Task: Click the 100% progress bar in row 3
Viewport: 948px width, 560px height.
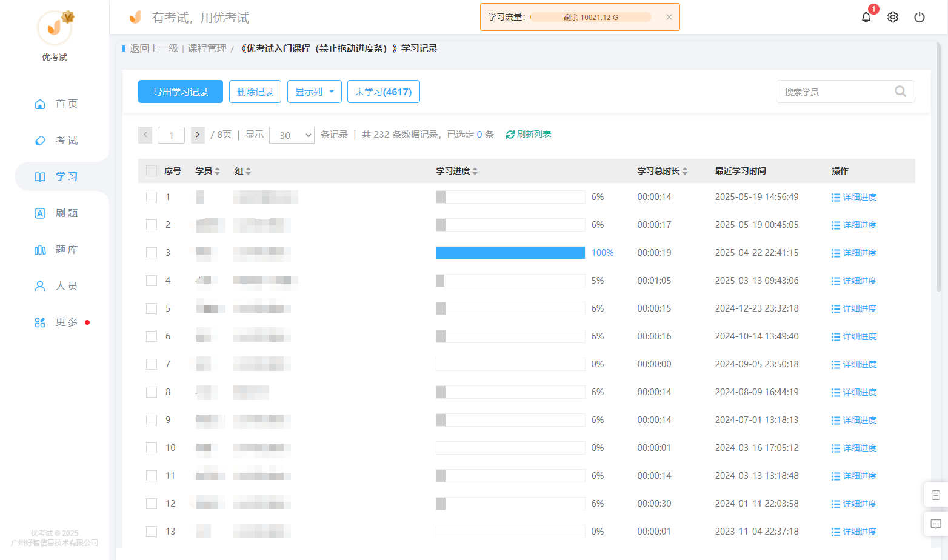Action: click(510, 253)
